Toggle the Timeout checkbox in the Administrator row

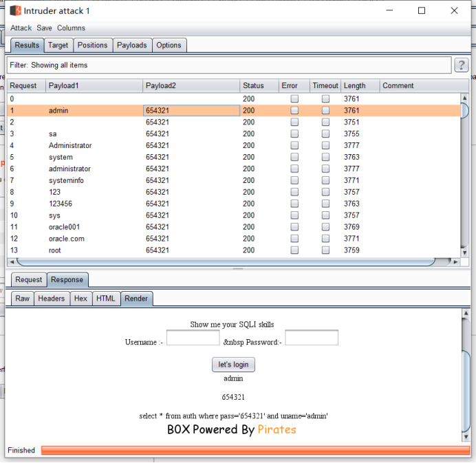325,145
